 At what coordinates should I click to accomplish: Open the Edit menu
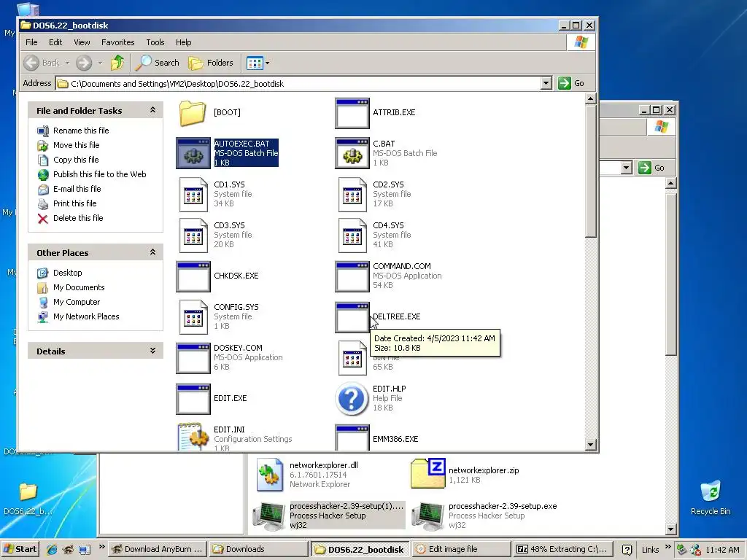[x=55, y=42]
